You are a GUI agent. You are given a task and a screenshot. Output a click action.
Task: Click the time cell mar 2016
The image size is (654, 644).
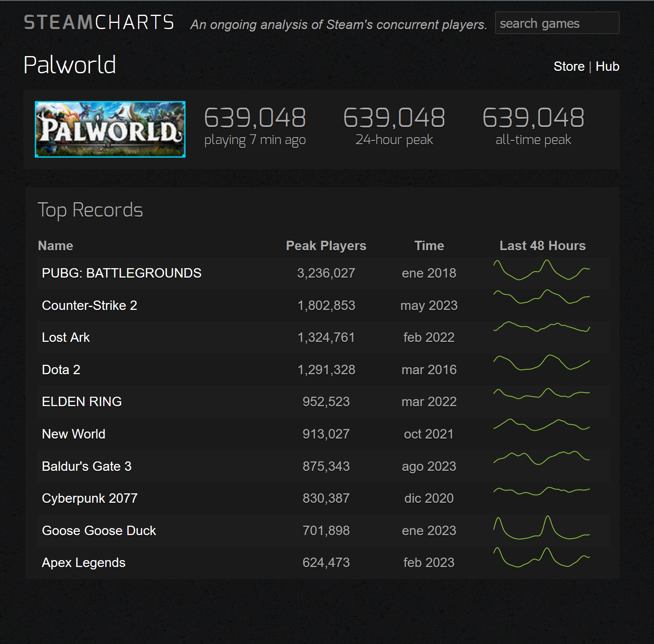pyautogui.click(x=429, y=370)
